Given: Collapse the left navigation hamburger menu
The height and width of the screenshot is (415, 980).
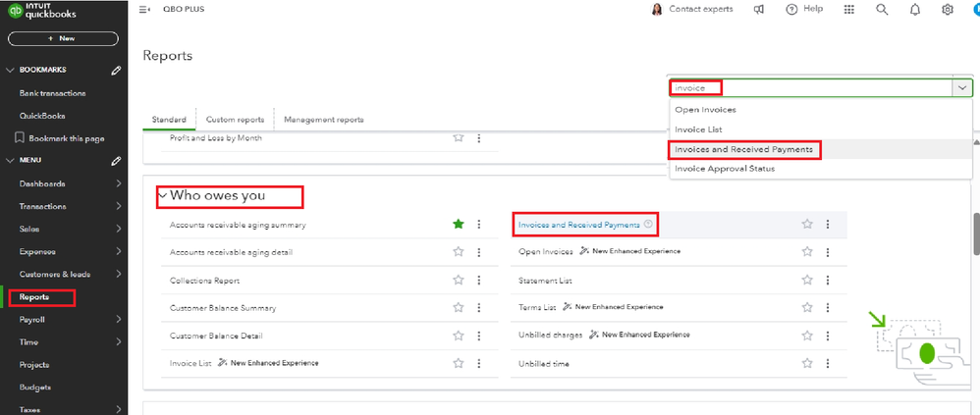Looking at the screenshot, I should [144, 9].
